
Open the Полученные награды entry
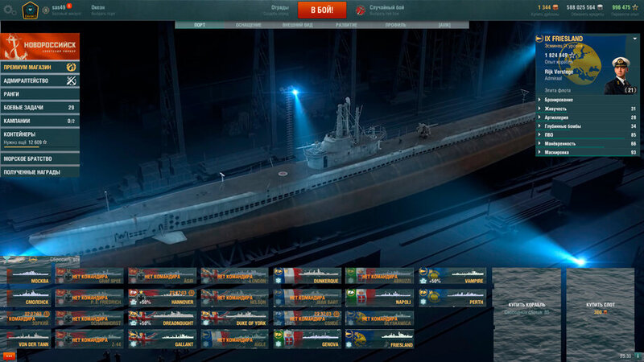(39, 172)
